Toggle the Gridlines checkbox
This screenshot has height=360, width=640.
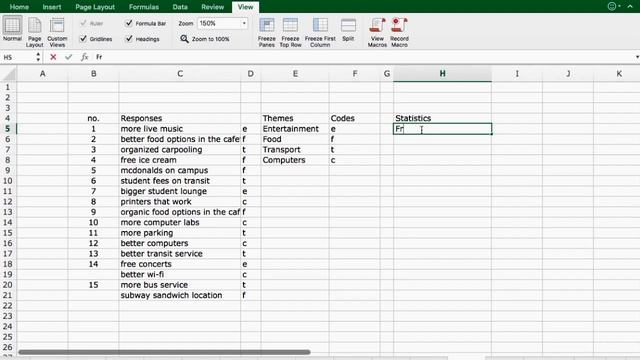[x=84, y=39]
